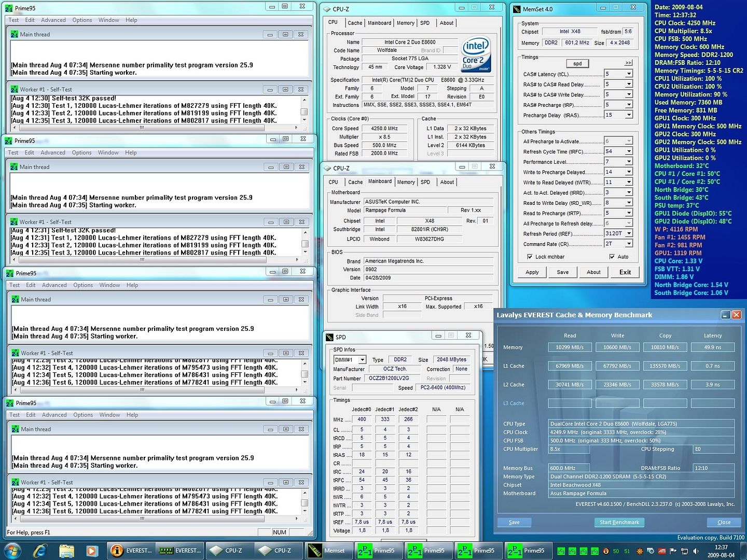Click Close button in EVEREST benchmark window
Screen dimensions: 747x560
pyautogui.click(x=724, y=522)
